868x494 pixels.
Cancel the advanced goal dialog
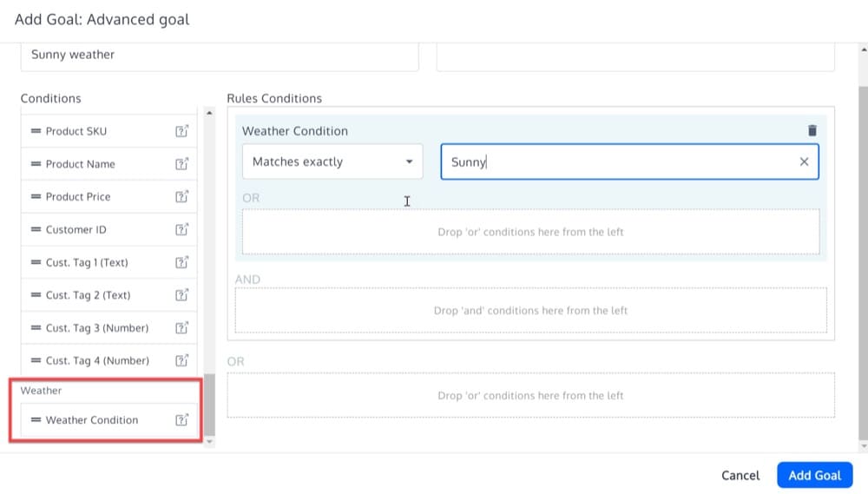(x=740, y=475)
